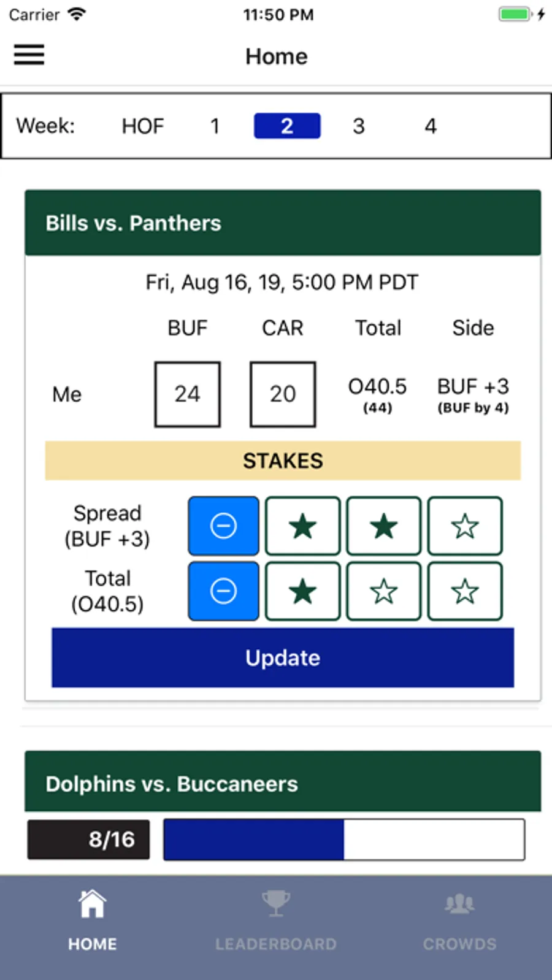Open the Crowds tab
The height and width of the screenshot is (980, 552).
point(459,920)
